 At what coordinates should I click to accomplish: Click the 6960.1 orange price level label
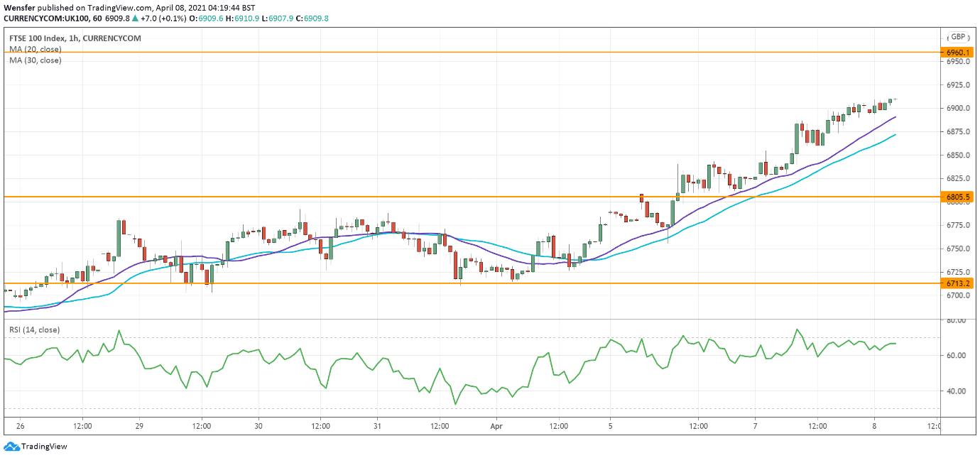(958, 53)
